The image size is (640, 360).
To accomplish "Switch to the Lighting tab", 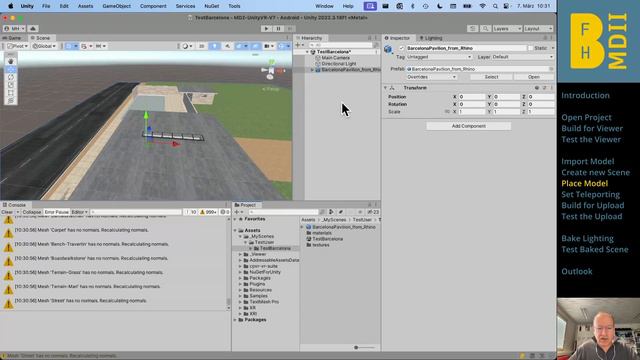I will [431, 38].
